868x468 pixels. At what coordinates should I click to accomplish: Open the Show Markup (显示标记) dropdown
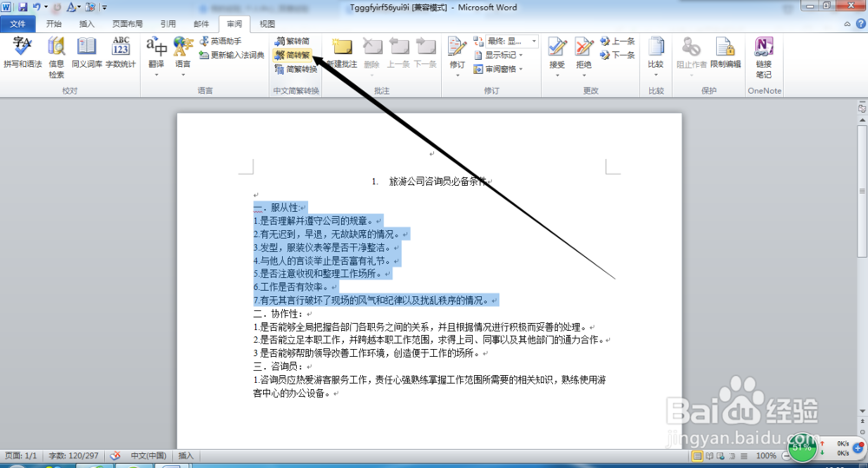pos(498,55)
